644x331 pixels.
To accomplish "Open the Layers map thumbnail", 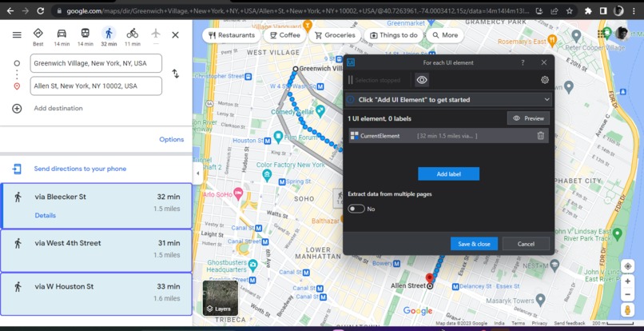I will (x=221, y=298).
